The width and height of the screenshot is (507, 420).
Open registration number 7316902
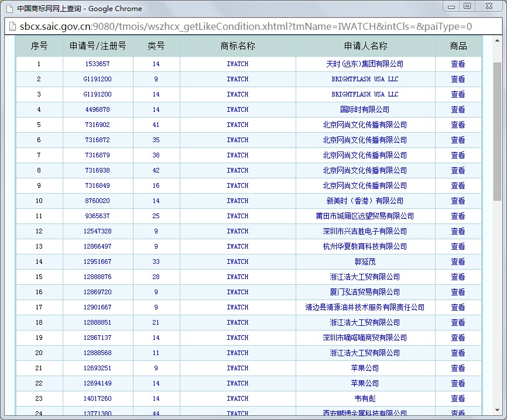click(97, 125)
